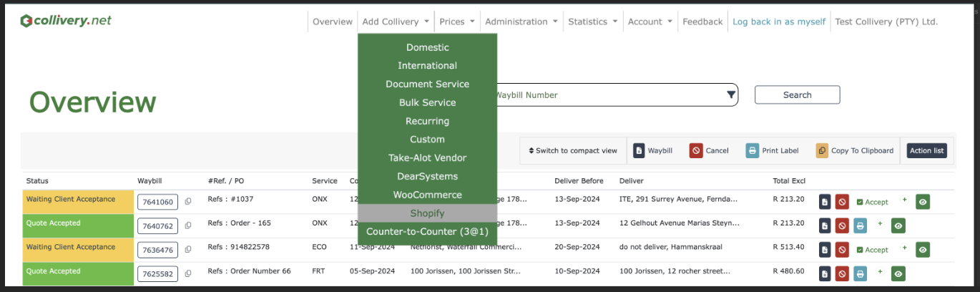Open the Statistics dropdown in navbar
Viewport: 980px width, 292px height.
[593, 21]
